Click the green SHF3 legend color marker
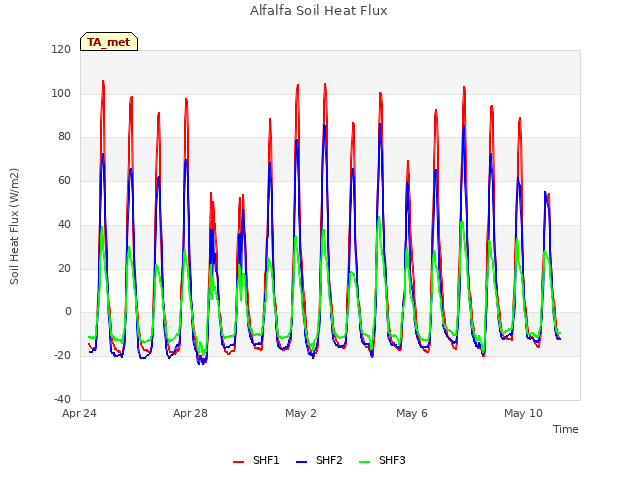This screenshot has height=480, width=640. [x=364, y=462]
